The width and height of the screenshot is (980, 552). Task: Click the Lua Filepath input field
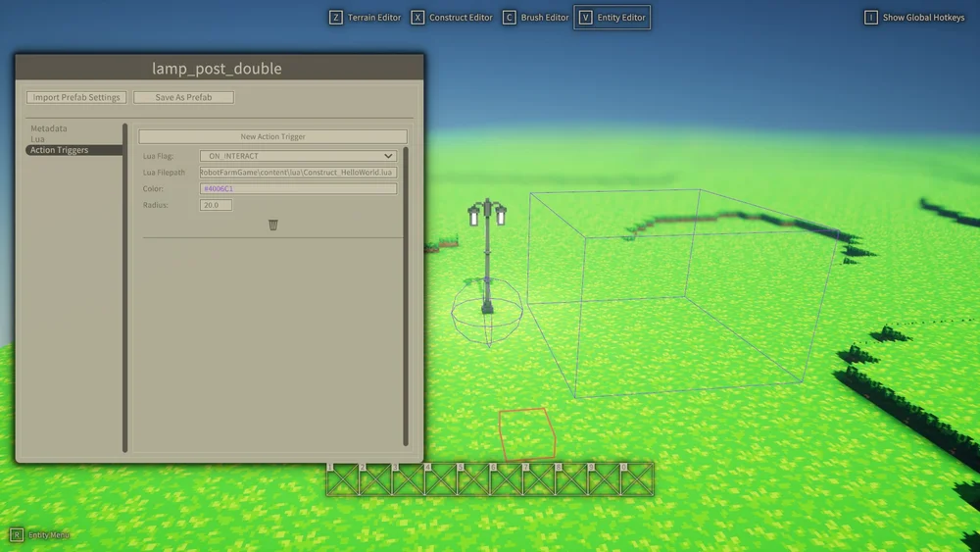[x=298, y=172]
